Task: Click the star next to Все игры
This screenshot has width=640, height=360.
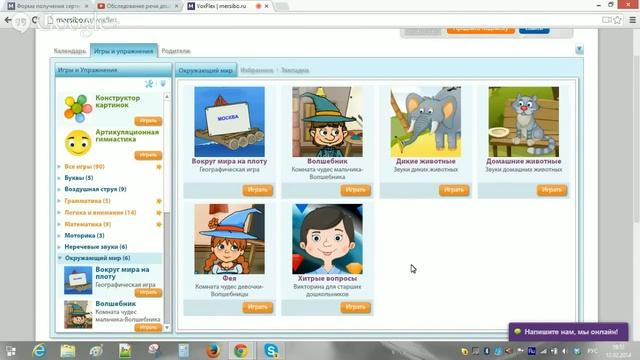Action: click(159, 167)
